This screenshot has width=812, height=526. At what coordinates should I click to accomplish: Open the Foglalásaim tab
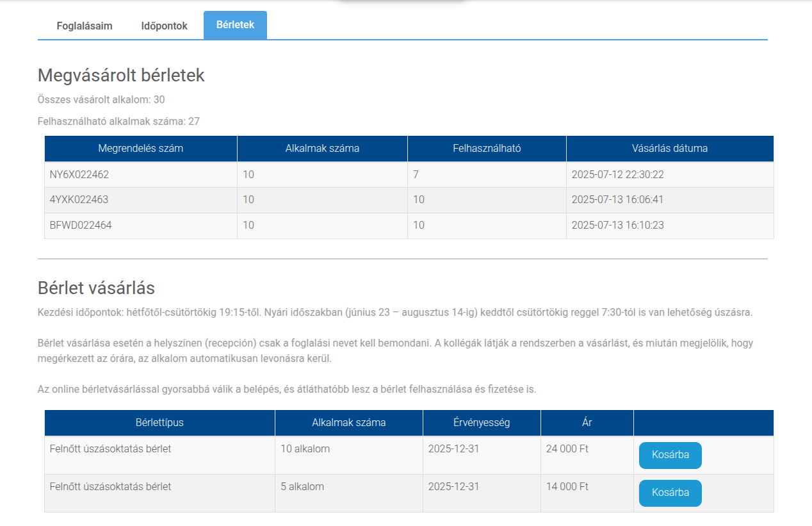point(85,26)
